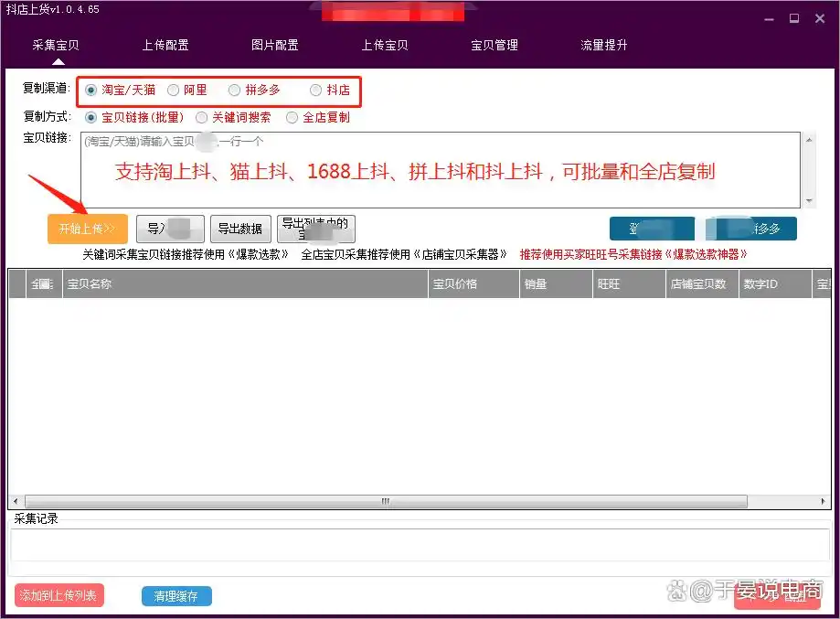Click the blue 清理缓存 button

175,595
